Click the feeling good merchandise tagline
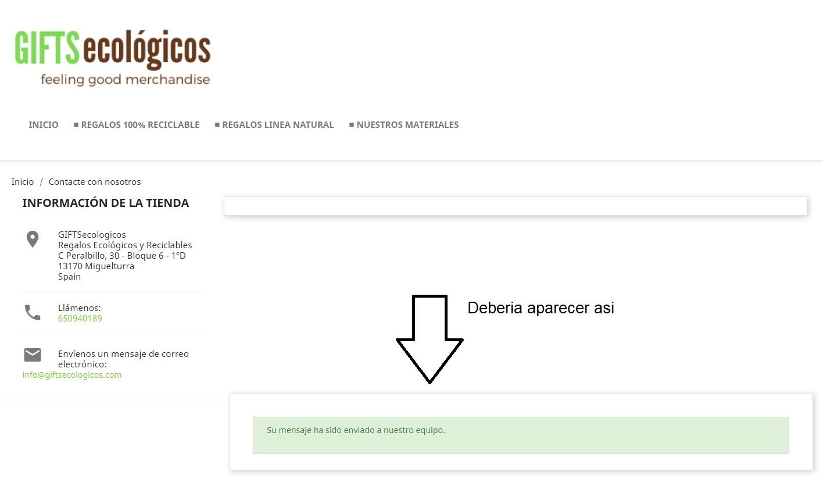823x504 pixels. (x=126, y=80)
